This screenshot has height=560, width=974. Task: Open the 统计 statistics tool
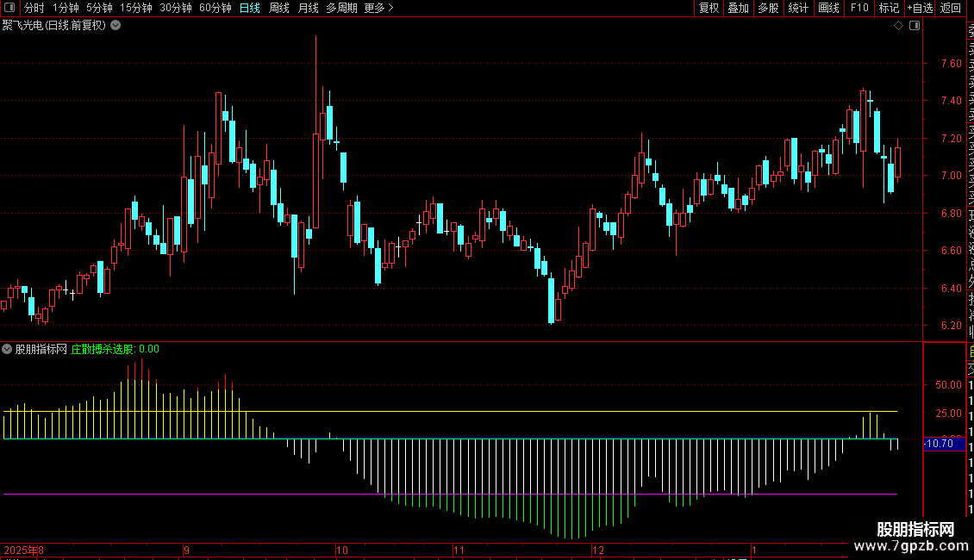click(x=798, y=8)
